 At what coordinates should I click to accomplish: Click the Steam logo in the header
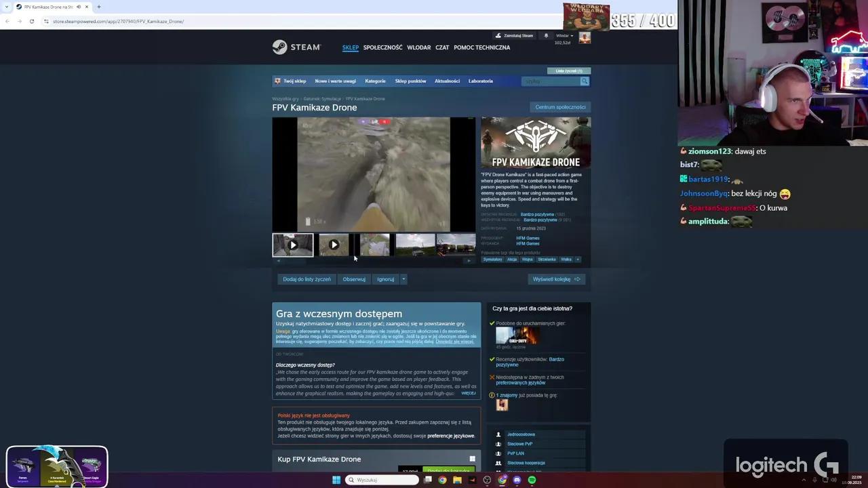[296, 47]
